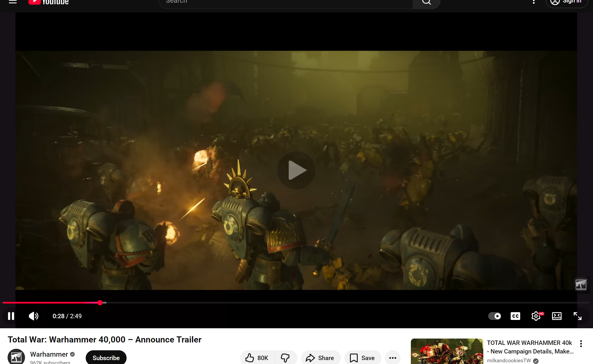Open the Share dialog
This screenshot has width=593, height=364.
(x=320, y=358)
